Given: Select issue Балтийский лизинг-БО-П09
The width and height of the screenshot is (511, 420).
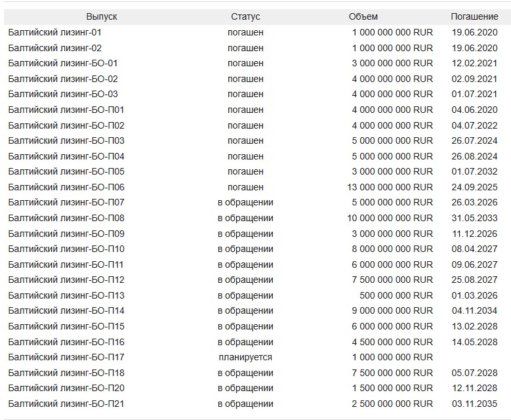Looking at the screenshot, I should [66, 234].
